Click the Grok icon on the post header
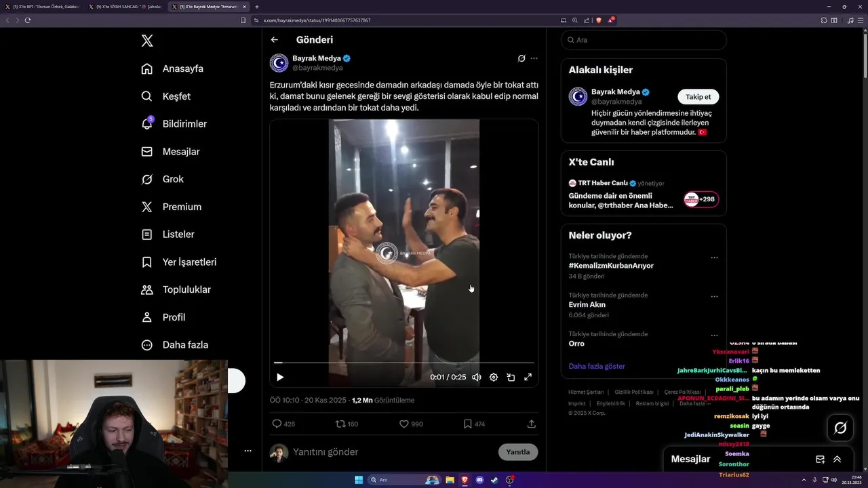This screenshot has height=488, width=868. [x=521, y=58]
